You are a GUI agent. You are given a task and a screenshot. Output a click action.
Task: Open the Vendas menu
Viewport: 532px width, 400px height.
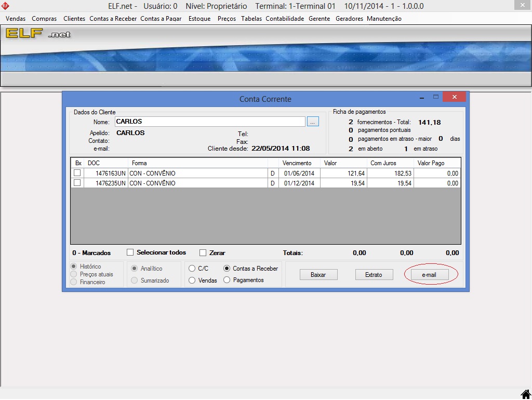16,19
